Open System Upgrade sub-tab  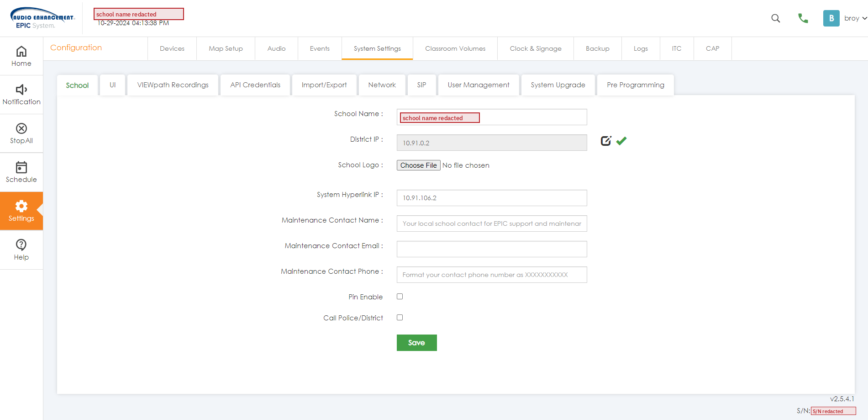pyautogui.click(x=558, y=85)
